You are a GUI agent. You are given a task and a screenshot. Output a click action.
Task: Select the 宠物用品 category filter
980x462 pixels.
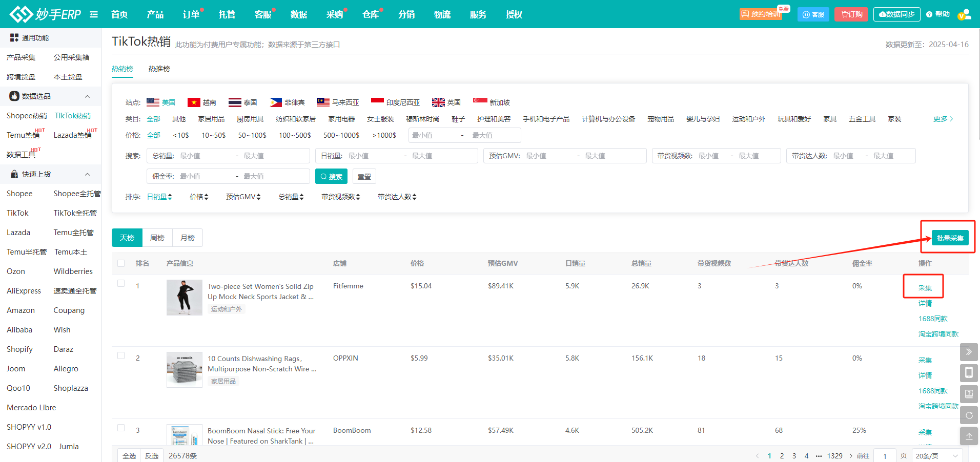pyautogui.click(x=661, y=119)
